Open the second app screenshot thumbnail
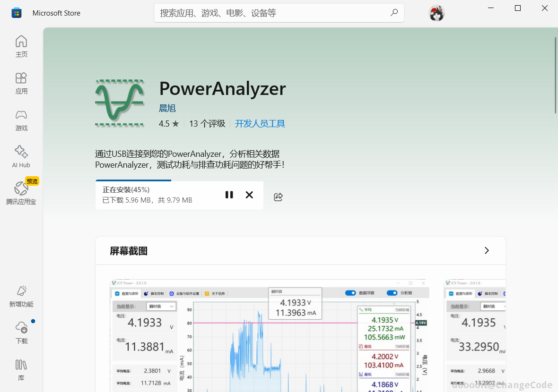558x392 pixels. coord(475,335)
